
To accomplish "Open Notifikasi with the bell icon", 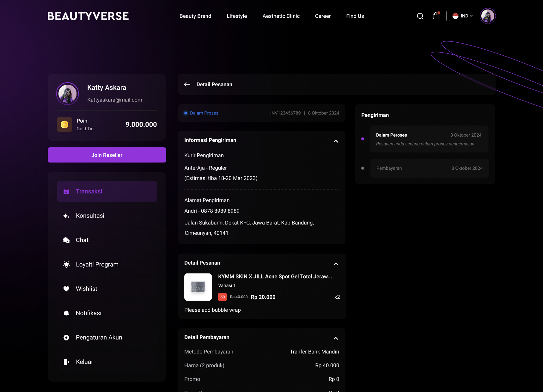I will pos(88,313).
